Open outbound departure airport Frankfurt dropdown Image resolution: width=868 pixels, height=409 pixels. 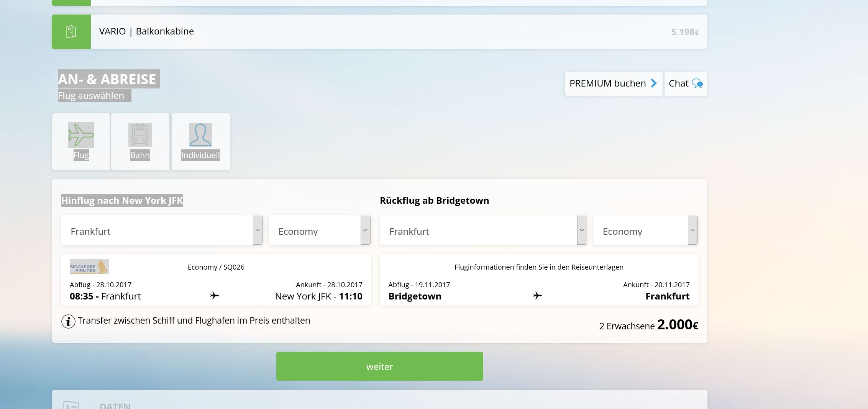[x=162, y=230]
